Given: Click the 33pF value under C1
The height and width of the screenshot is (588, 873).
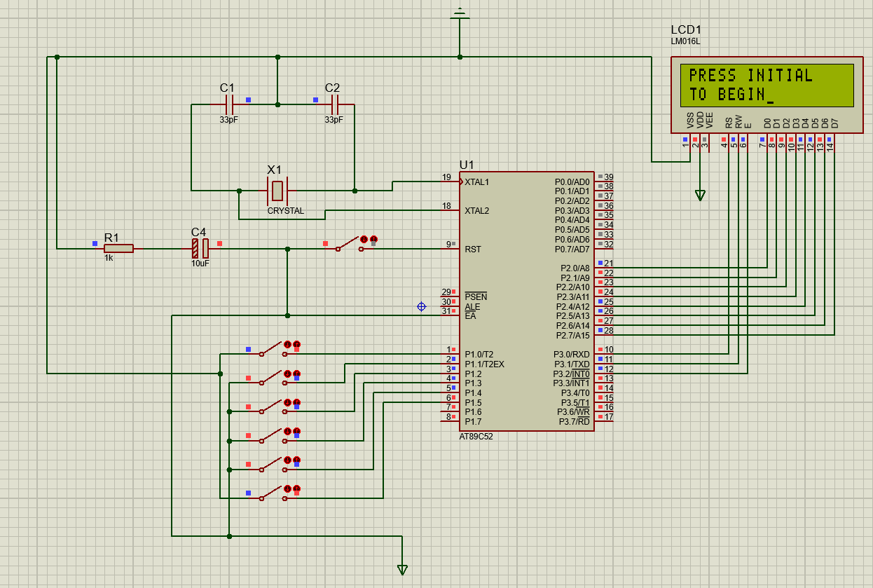Looking at the screenshot, I should 228,120.
